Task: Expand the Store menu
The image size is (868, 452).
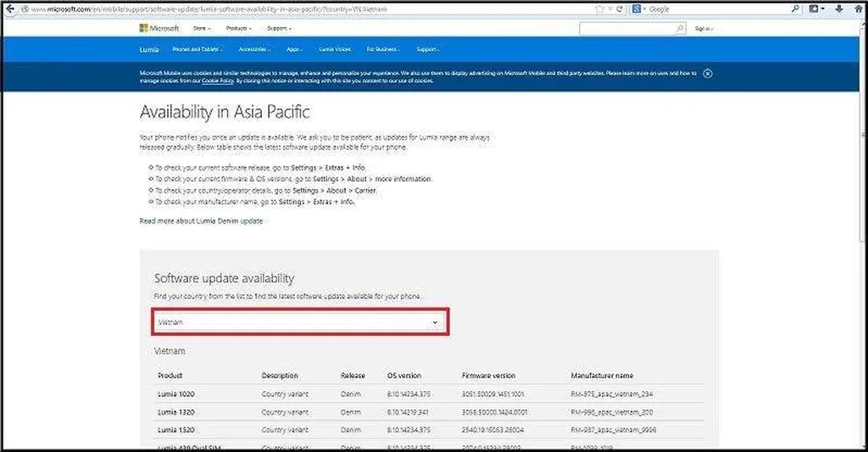Action: pos(201,28)
